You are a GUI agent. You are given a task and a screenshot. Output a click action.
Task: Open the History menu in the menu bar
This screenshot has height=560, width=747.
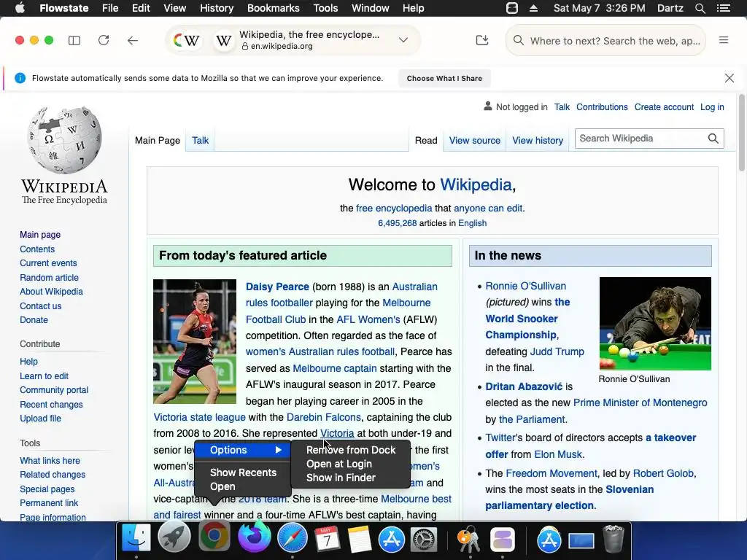[216, 8]
